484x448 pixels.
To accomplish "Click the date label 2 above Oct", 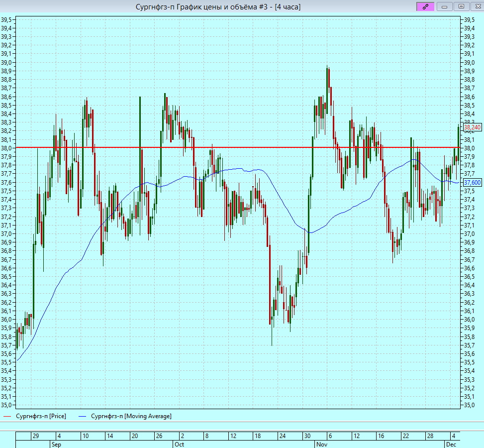I will coord(183,436).
